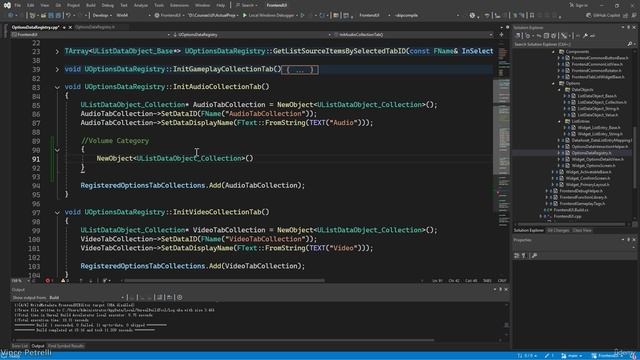Open the Debug menu
The height and width of the screenshot is (360, 640).
(108, 5)
